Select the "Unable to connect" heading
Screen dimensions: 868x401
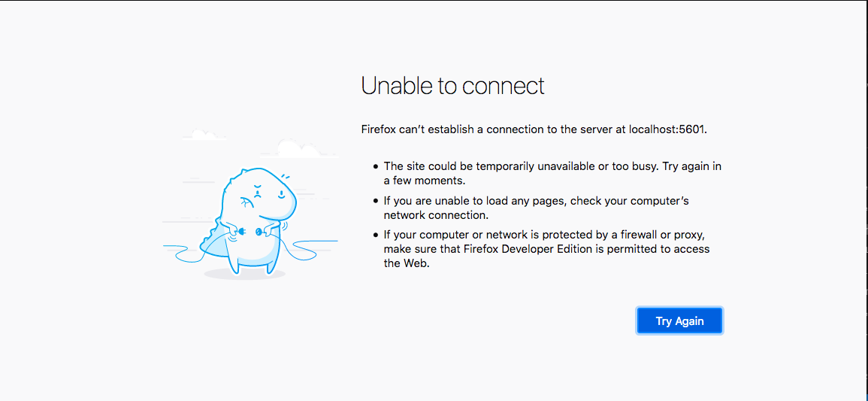coord(453,87)
